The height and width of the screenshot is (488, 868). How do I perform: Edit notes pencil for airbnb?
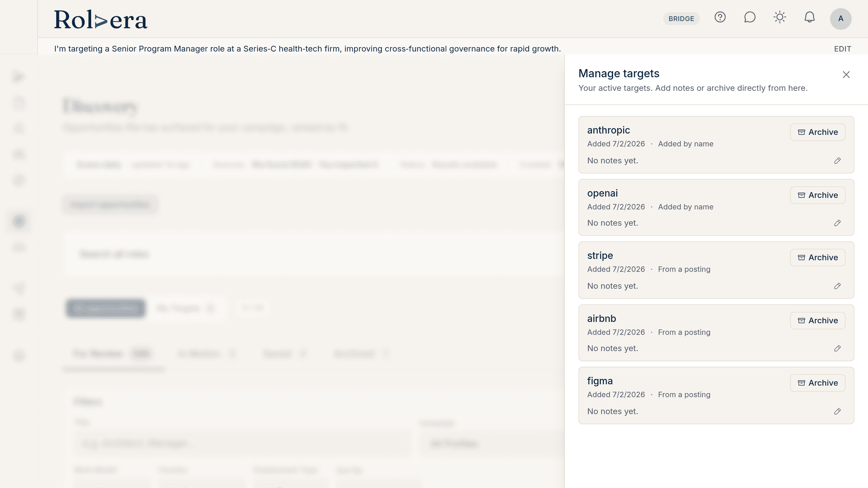click(837, 348)
